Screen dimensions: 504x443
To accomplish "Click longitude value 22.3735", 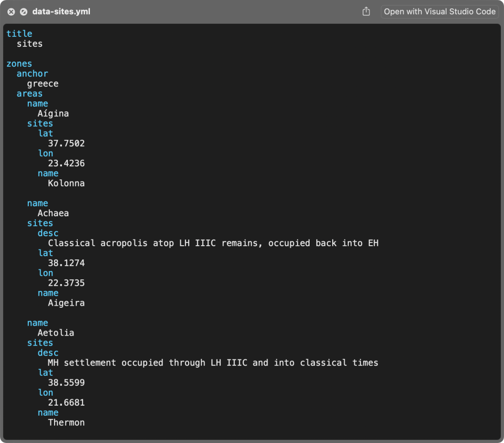I will pyautogui.click(x=66, y=283).
